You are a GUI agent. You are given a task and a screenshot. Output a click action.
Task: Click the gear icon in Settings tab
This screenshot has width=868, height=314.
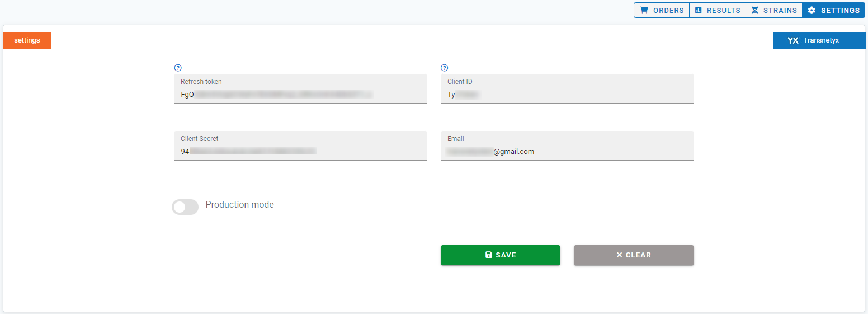812,10
